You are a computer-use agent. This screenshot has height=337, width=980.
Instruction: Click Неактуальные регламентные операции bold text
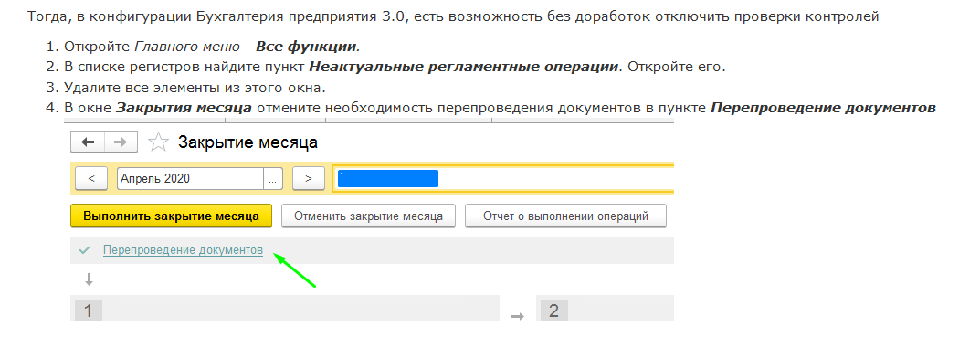coord(464,67)
